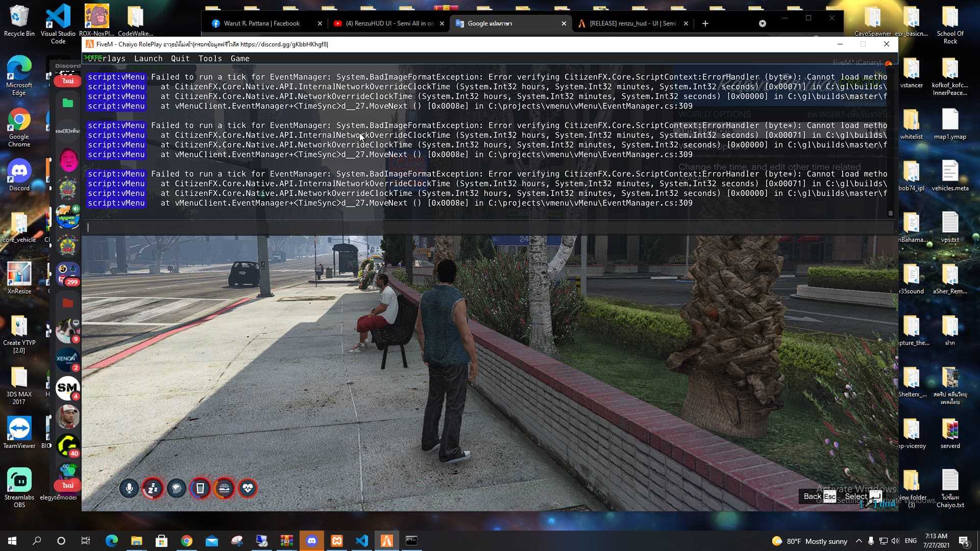Screen dimensions: 980x551
Task: Open volume control in system tray
Action: click(895, 541)
